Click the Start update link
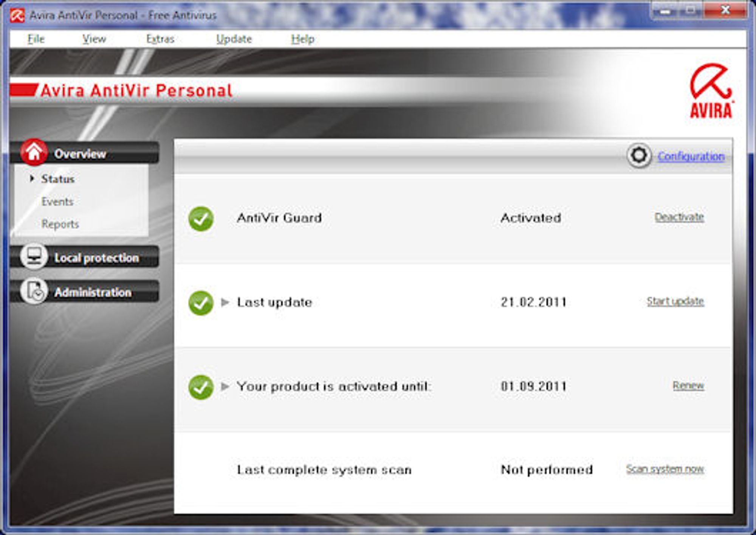 [x=675, y=301]
